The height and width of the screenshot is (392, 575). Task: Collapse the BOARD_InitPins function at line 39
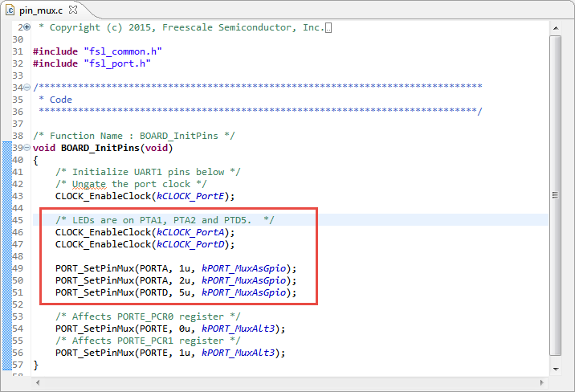tap(28, 148)
